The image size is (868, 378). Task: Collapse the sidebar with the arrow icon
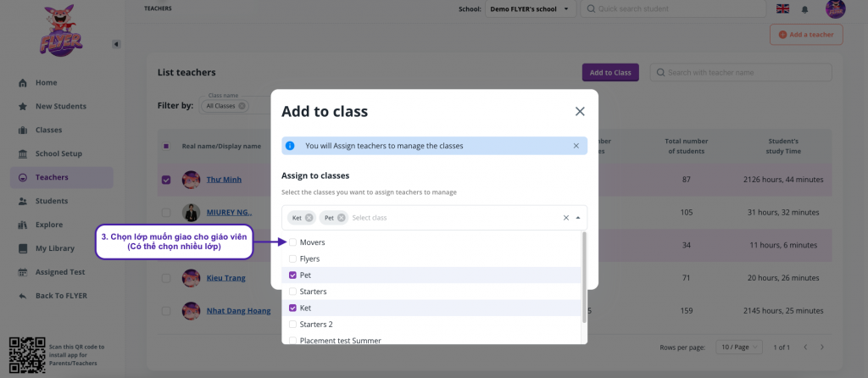pos(116,44)
